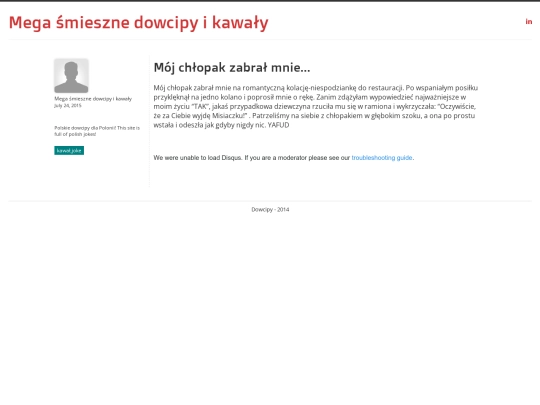The height and width of the screenshot is (405, 540).
Task: Click the 'We were unable to load Disqus' message
Action: coord(284,158)
